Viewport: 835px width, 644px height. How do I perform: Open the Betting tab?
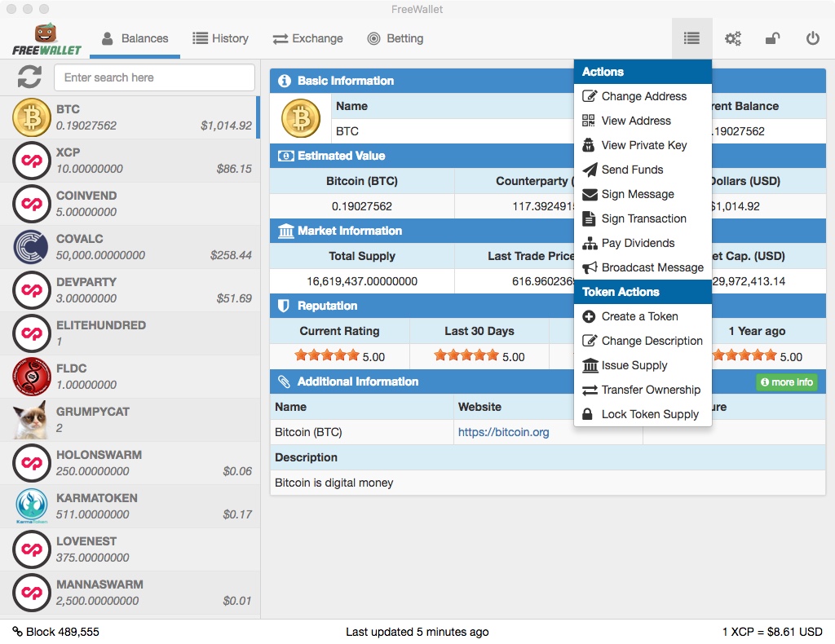click(395, 38)
